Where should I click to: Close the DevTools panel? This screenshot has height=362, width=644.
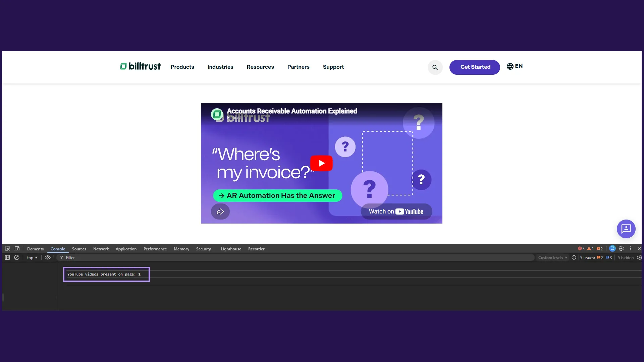(x=640, y=248)
